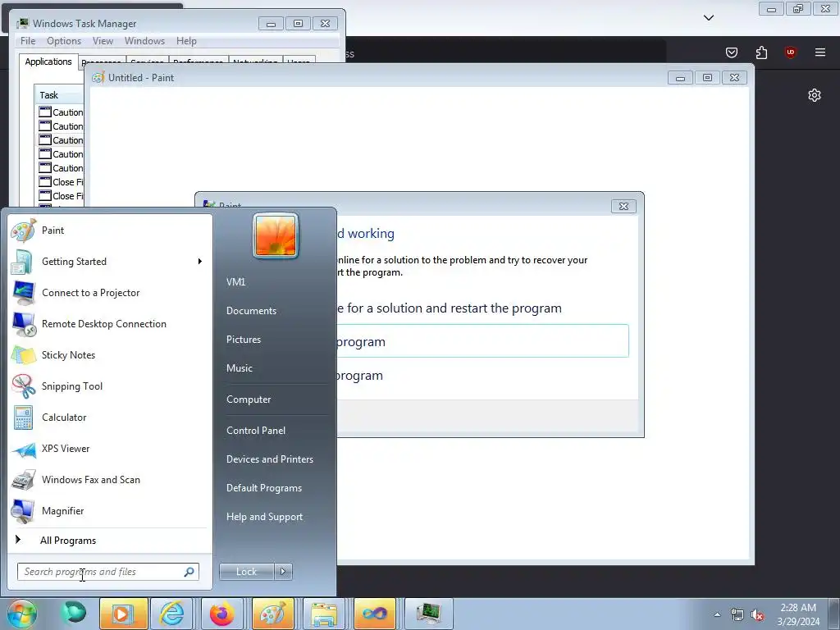Open Devices and Printers

[x=270, y=459]
